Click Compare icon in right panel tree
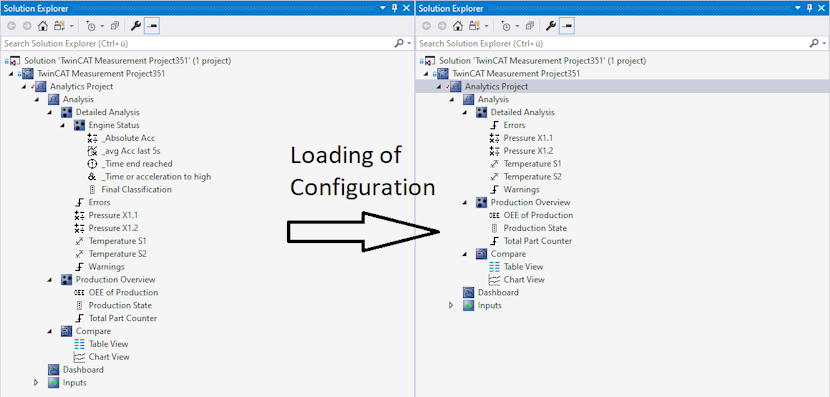The height and width of the screenshot is (397, 830). click(481, 254)
